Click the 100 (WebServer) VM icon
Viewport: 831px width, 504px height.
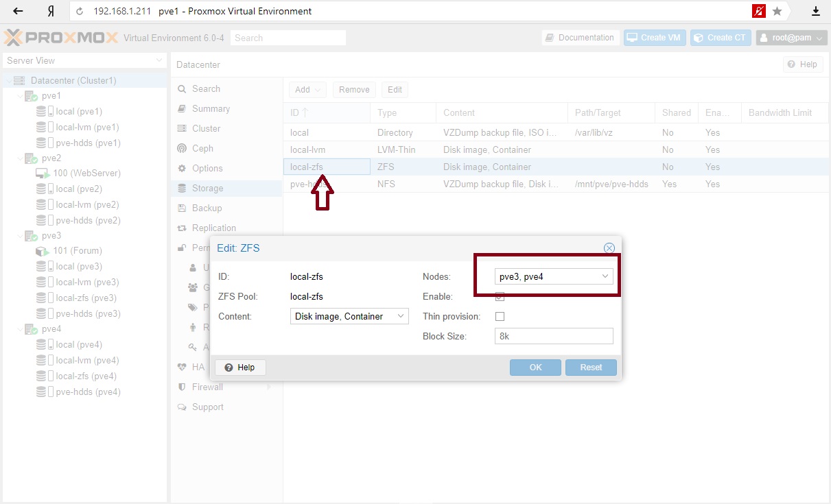point(43,173)
